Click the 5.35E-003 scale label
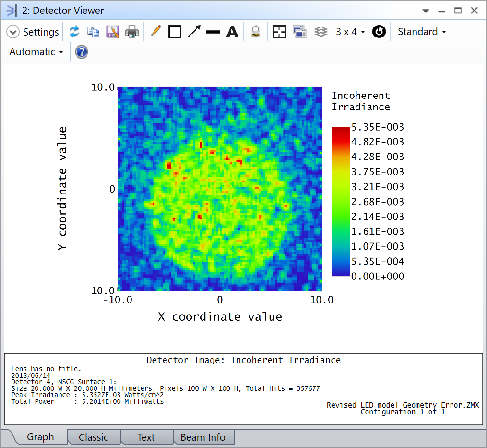The height and width of the screenshot is (448, 487). (377, 127)
